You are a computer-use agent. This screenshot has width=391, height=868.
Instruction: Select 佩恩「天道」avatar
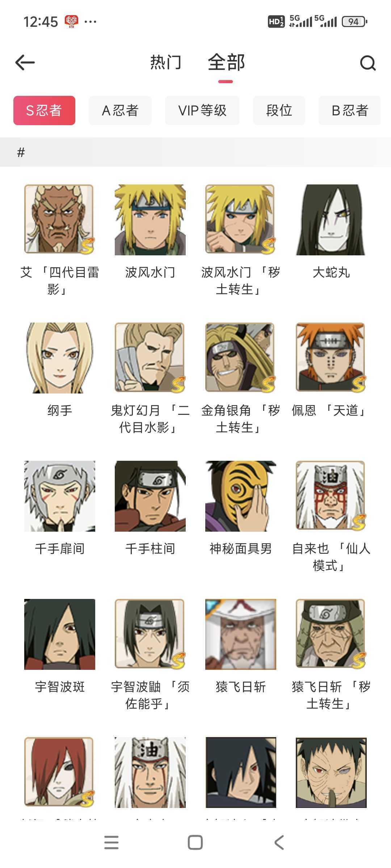(331, 358)
